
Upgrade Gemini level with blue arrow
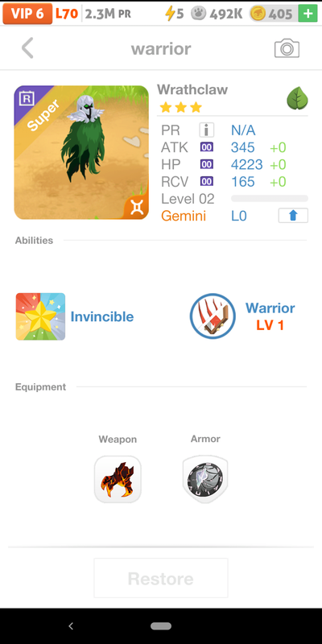point(293,216)
